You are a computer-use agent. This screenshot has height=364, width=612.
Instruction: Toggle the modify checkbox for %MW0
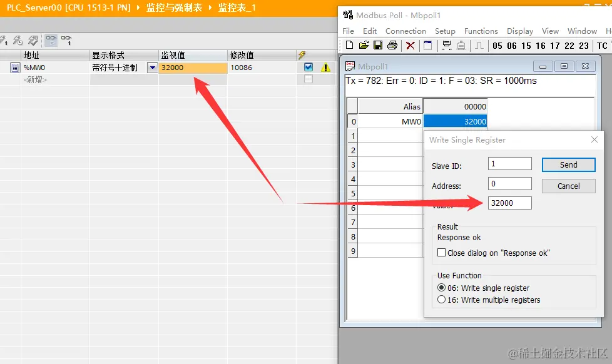click(309, 67)
